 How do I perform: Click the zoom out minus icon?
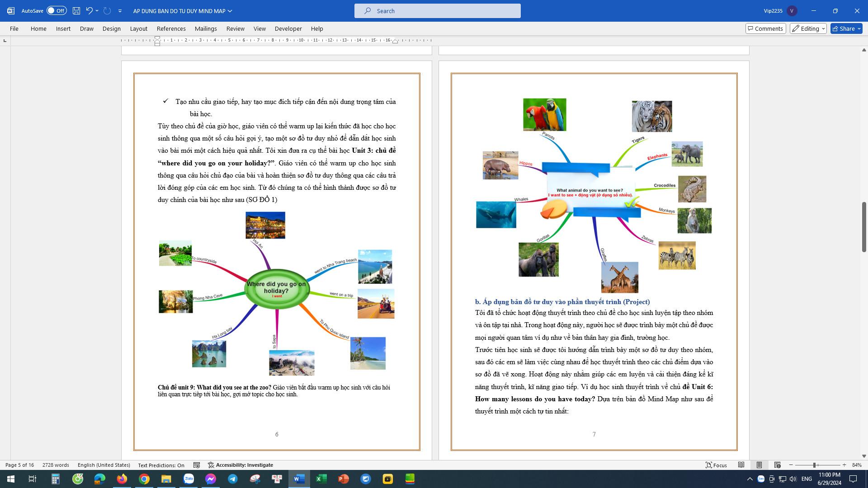[791, 465]
